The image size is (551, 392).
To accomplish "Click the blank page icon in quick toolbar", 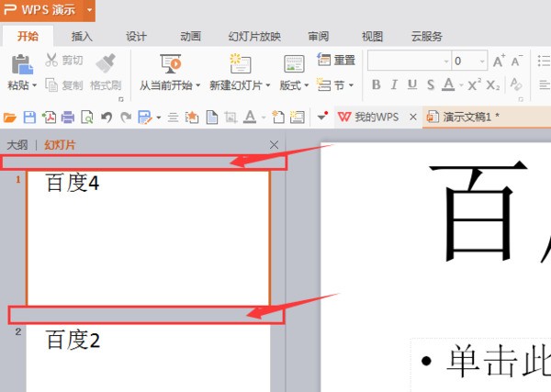I will pyautogui.click(x=212, y=117).
